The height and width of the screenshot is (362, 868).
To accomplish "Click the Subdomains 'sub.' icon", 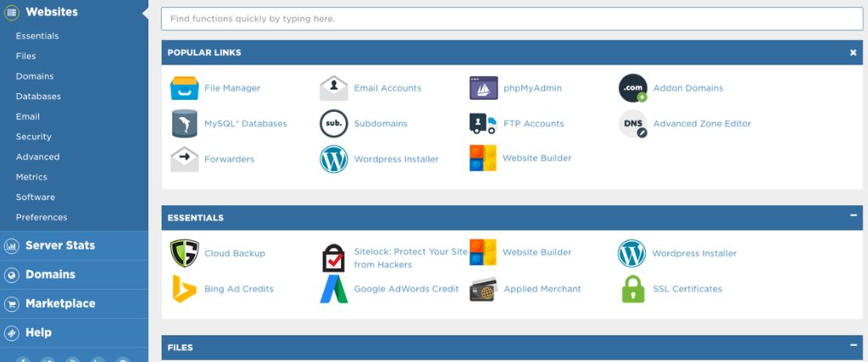I will [334, 124].
